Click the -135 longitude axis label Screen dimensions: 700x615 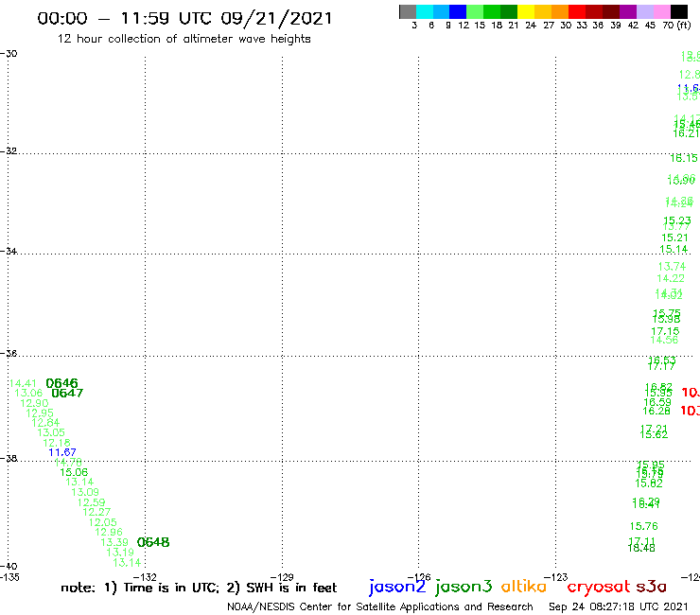pos(9,577)
